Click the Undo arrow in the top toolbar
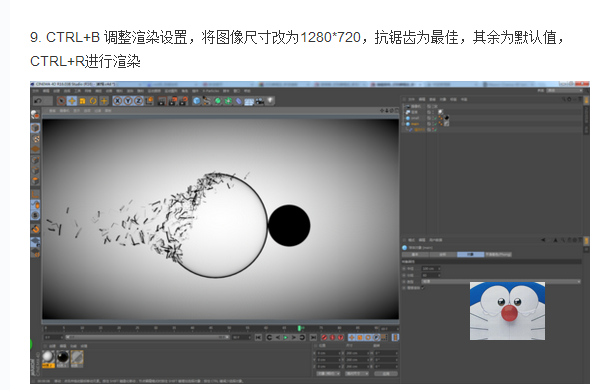The width and height of the screenshot is (595, 390). (x=38, y=101)
